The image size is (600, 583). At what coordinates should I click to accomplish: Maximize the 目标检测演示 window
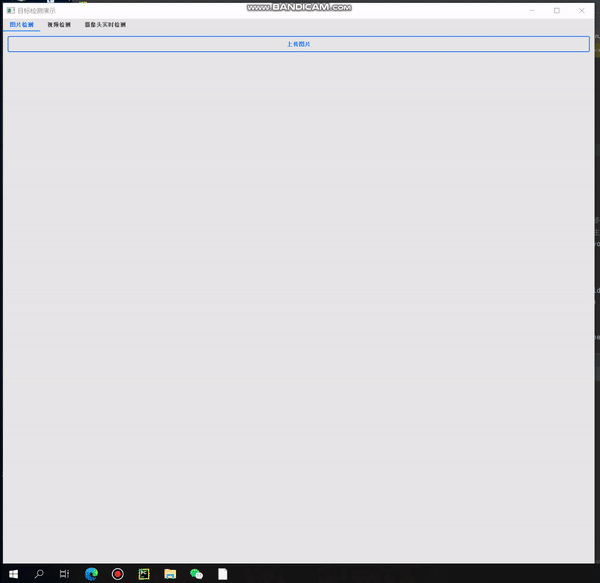click(x=557, y=11)
